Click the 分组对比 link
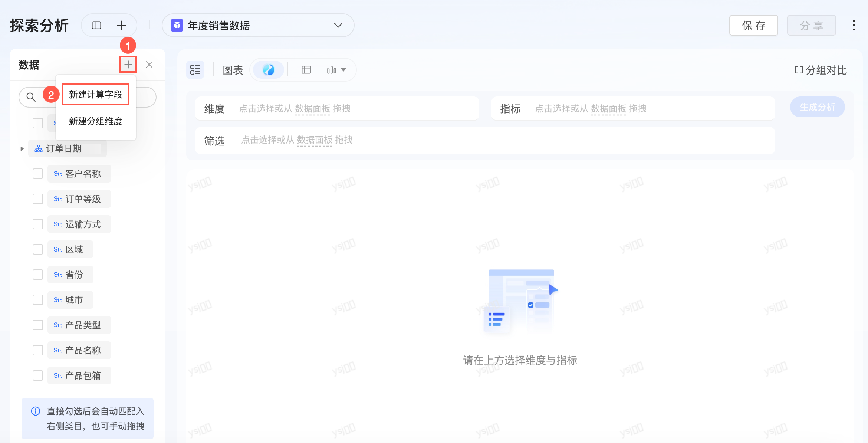868x443 pixels. point(821,70)
